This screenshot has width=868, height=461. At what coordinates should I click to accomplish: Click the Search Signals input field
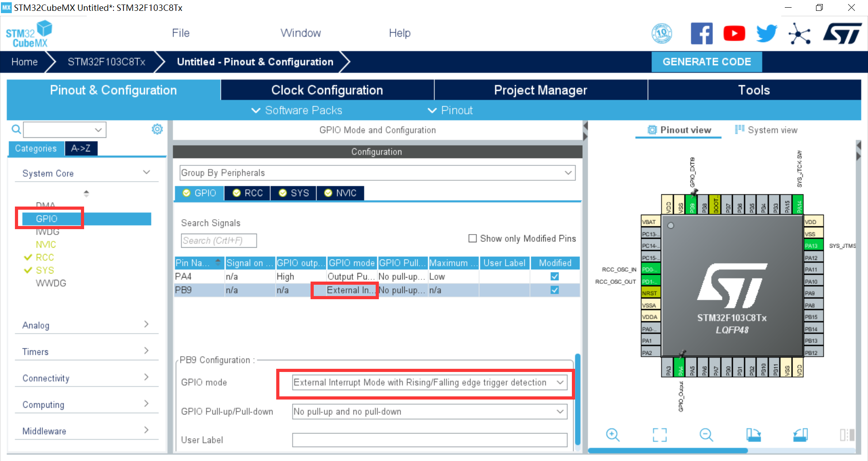point(219,241)
